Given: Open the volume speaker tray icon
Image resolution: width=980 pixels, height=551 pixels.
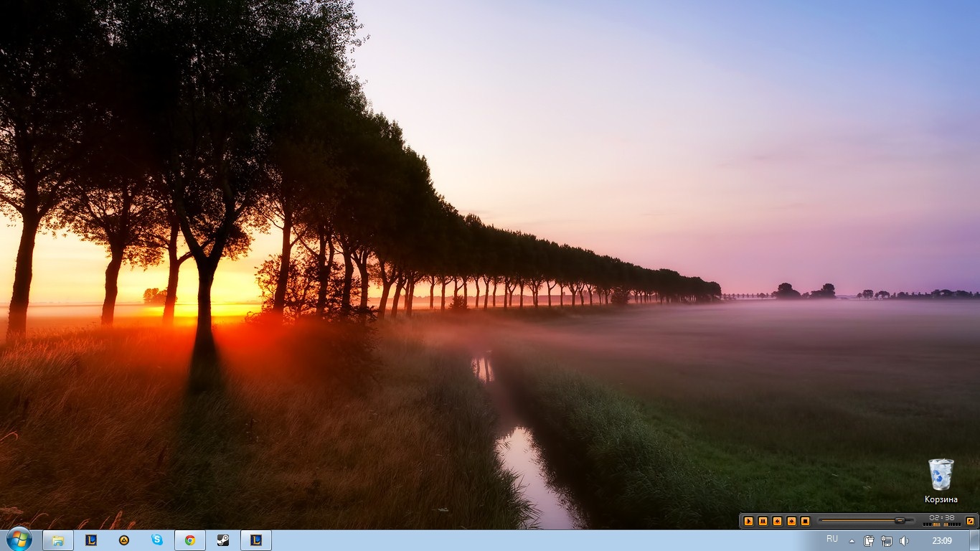Looking at the screenshot, I should pyautogui.click(x=904, y=541).
